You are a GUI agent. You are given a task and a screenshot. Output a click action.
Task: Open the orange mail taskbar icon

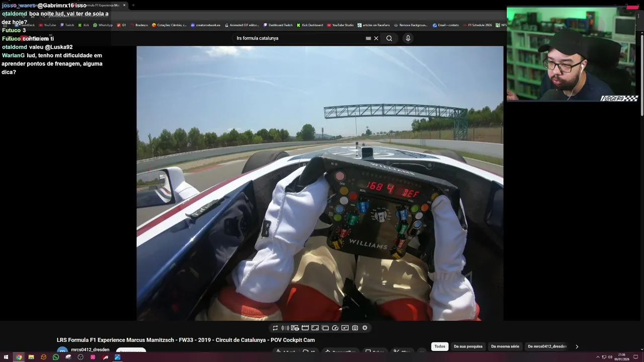(x=44, y=357)
